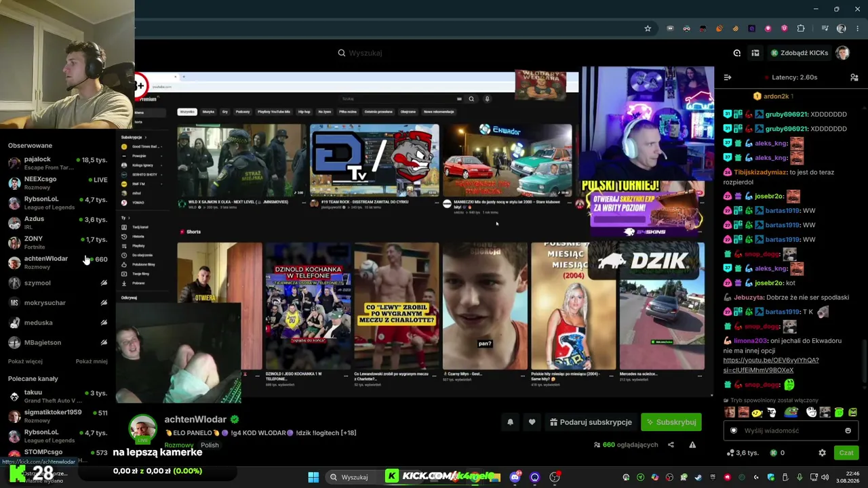Expand followed list with Pokaż więcej

[25, 361]
